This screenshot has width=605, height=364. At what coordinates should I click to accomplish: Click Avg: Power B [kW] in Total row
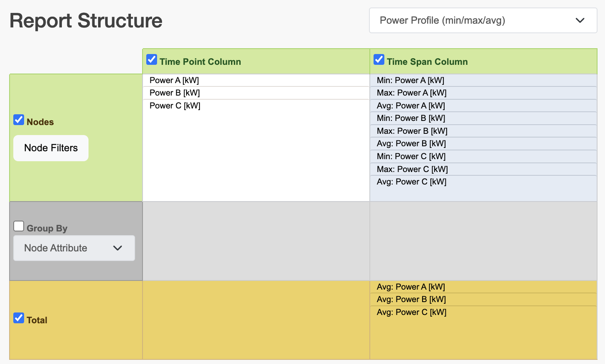point(411,299)
